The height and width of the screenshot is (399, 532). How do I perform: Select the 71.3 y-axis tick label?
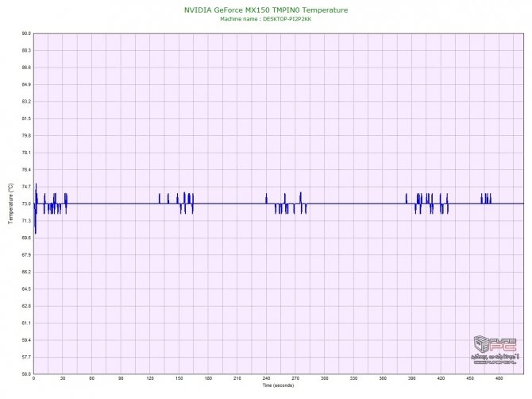pos(26,221)
